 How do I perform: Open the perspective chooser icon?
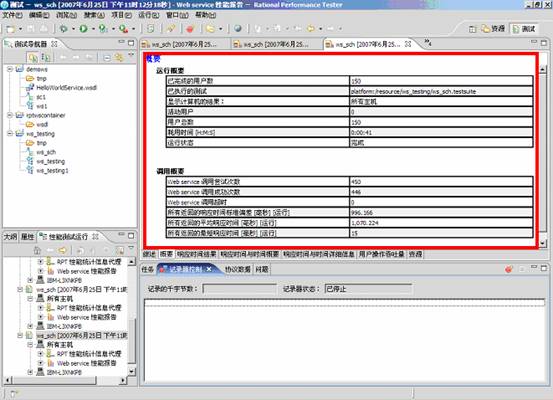(473, 29)
